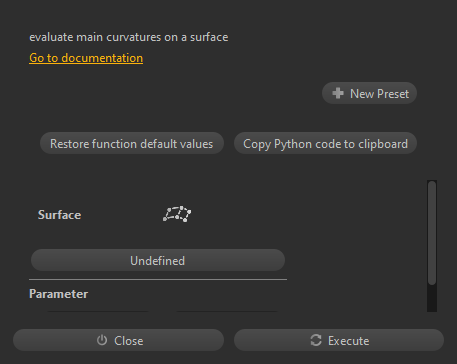Viewport: 457px width, 364px height.
Task: Click the first partially visible Parameter field
Action: click(x=98, y=311)
